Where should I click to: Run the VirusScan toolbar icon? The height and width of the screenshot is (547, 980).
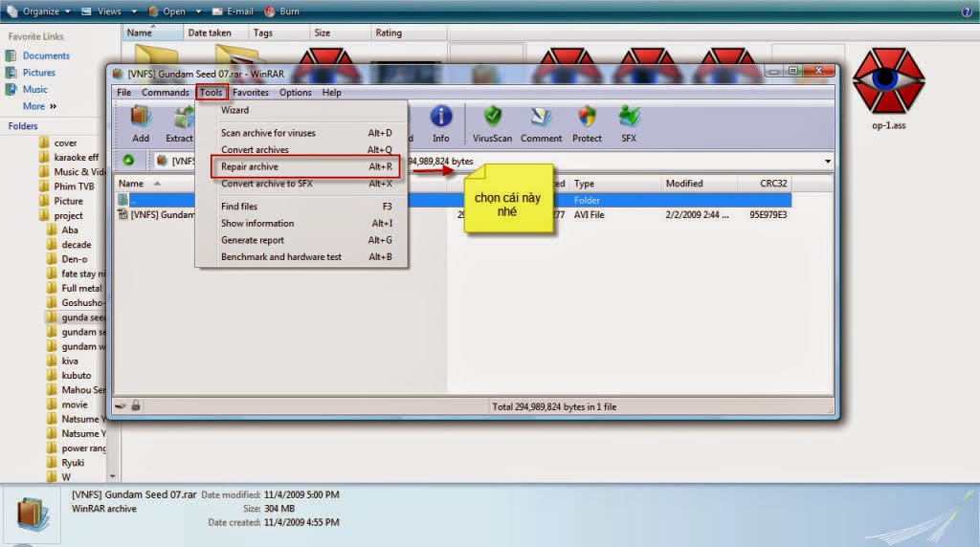[x=492, y=124]
